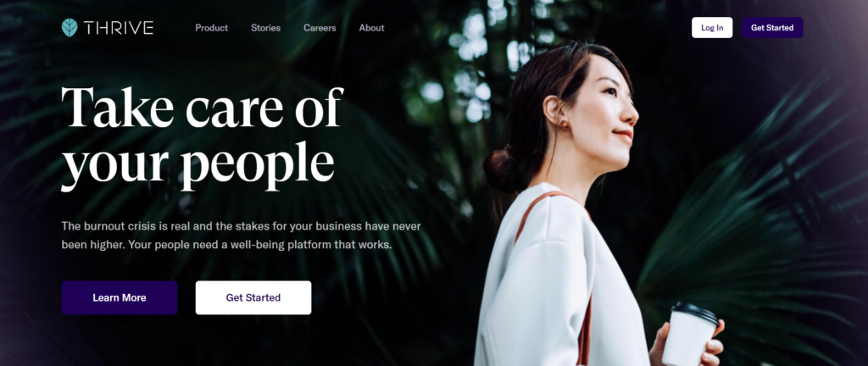Click the purple Get Started header button
Screen dimensions: 868x366
(x=772, y=28)
